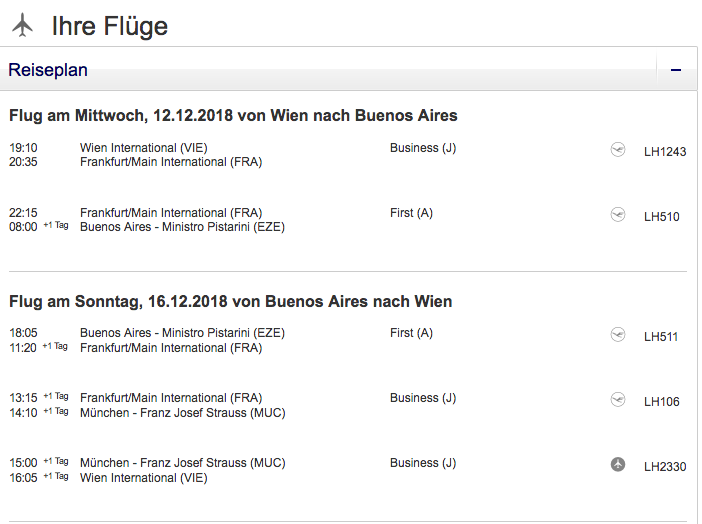Select flight number LH511
This screenshot has height=524, width=702.
[662, 337]
